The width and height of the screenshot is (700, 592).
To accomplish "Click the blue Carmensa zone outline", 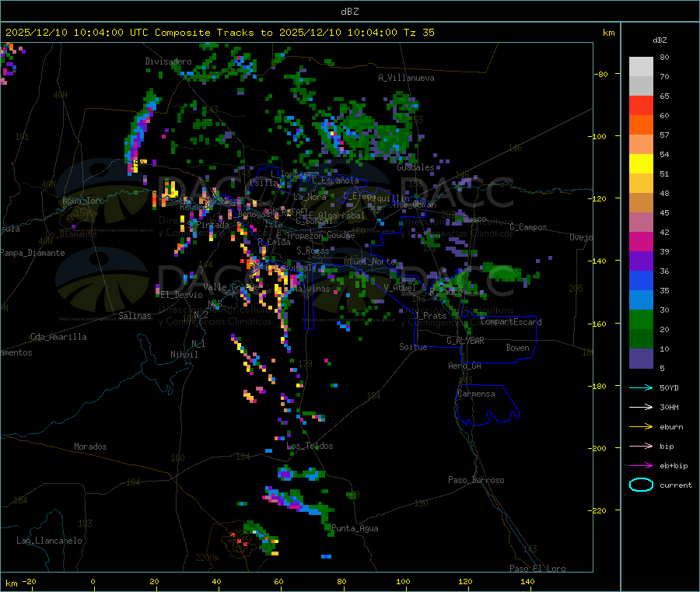I will tap(487, 405).
